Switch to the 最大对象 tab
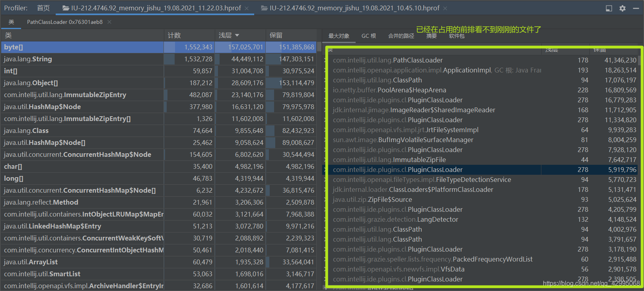This screenshot has height=291, width=644. pyautogui.click(x=339, y=36)
